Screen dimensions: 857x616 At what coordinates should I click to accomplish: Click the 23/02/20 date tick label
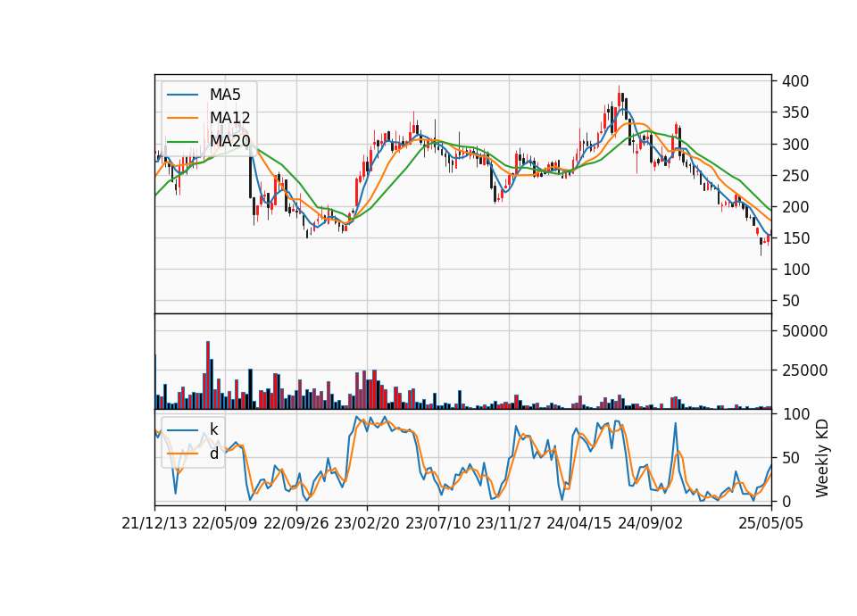367,523
